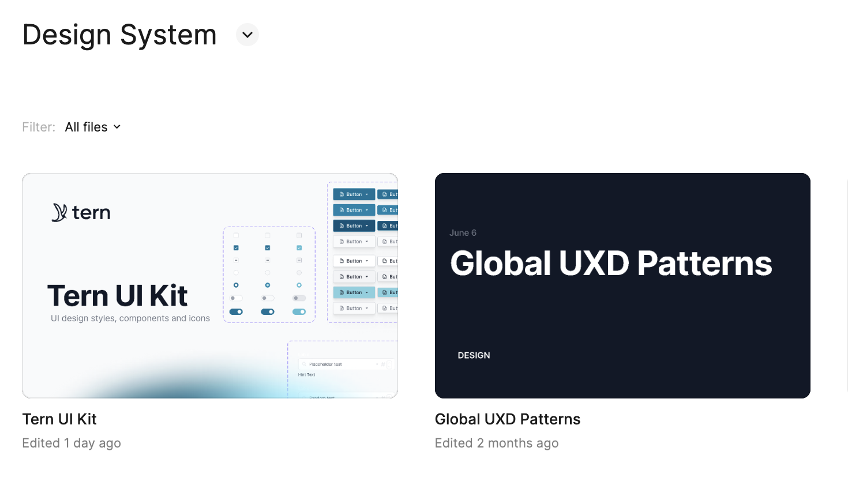Check the leftmost checked checkbox in Tern preview
The image size is (848, 504).
[236, 248]
